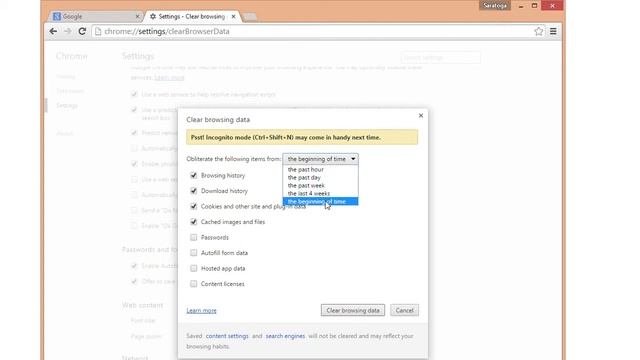This screenshot has width=640, height=360.
Task: Uncheck Download history
Action: [x=193, y=191]
